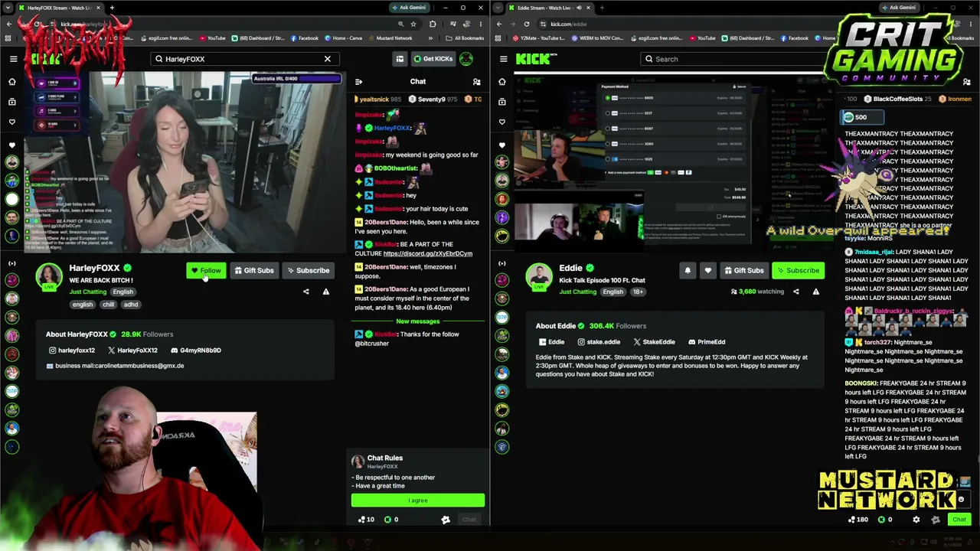
Task: Toggle theatre layout icon beside Get KICKs
Action: point(400,59)
